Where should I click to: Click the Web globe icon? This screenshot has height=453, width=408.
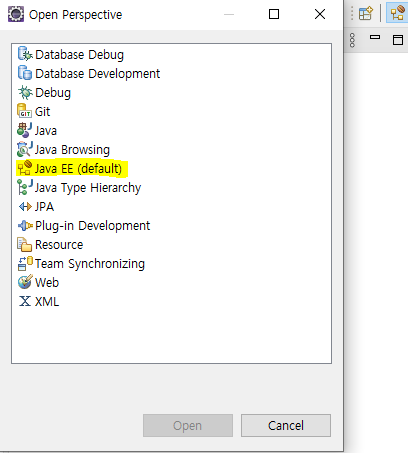coord(25,282)
